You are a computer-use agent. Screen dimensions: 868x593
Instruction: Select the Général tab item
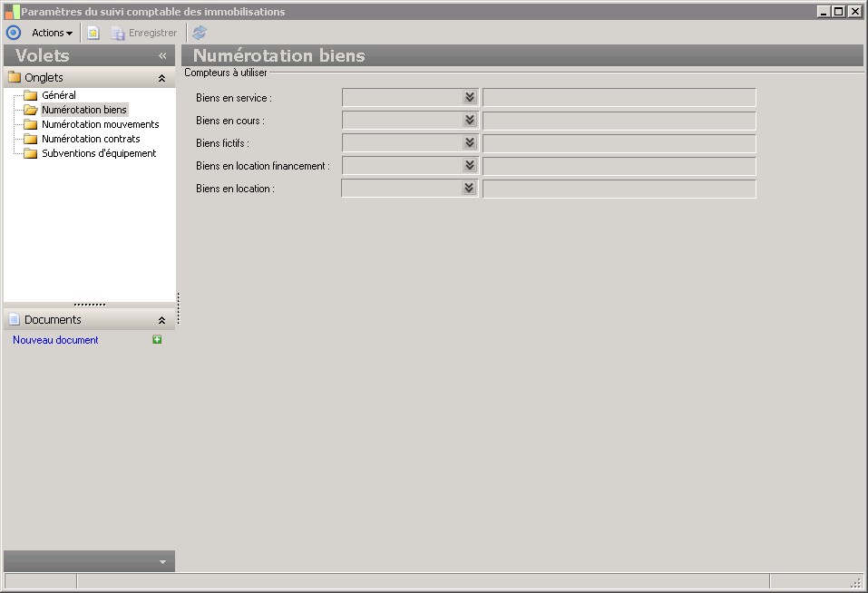click(59, 95)
